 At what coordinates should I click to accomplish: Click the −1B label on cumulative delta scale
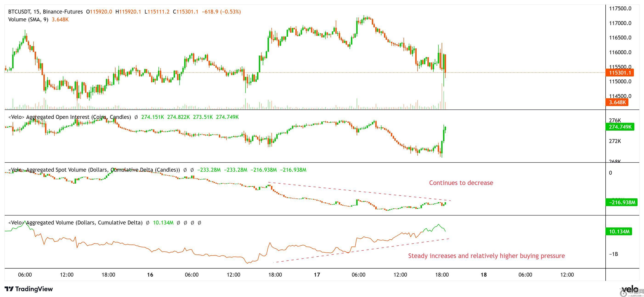[x=613, y=254]
